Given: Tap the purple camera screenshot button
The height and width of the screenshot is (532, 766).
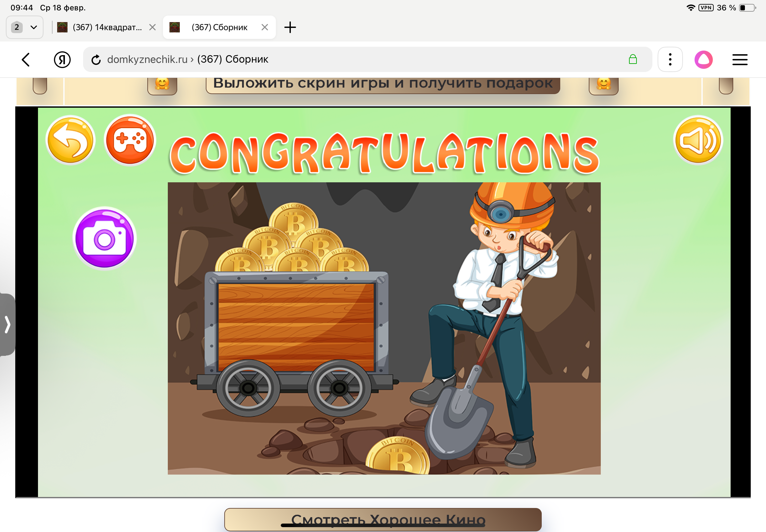Looking at the screenshot, I should coord(105,238).
